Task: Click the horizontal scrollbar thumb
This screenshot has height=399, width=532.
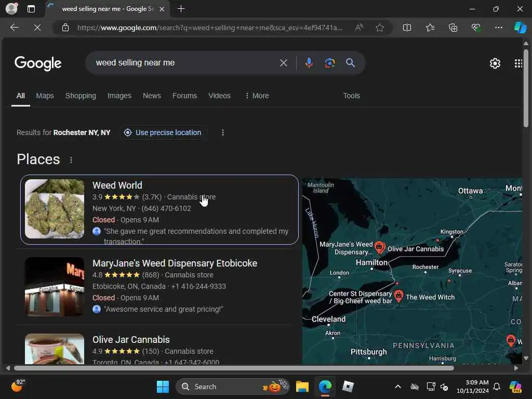Action: pos(234,368)
